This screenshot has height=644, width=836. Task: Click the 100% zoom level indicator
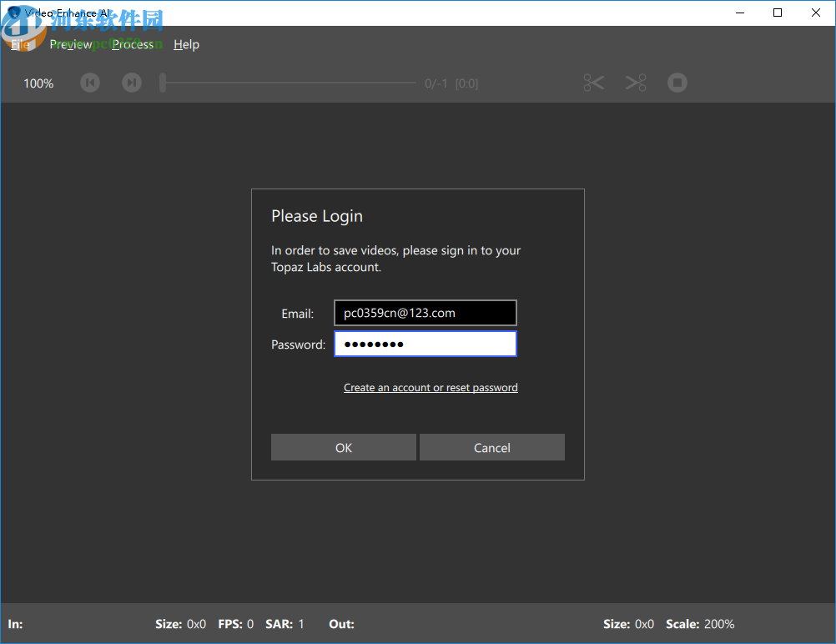38,83
